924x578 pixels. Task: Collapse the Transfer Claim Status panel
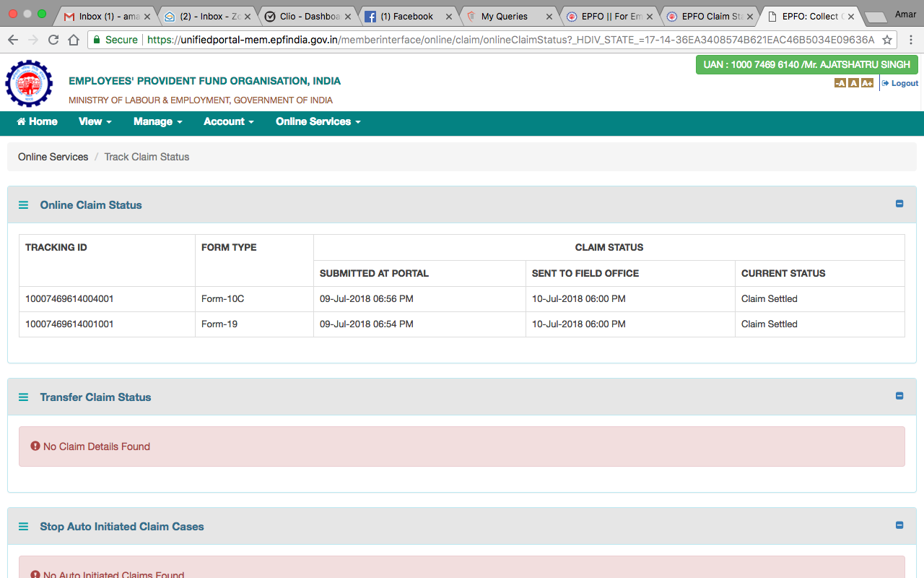pyautogui.click(x=899, y=396)
